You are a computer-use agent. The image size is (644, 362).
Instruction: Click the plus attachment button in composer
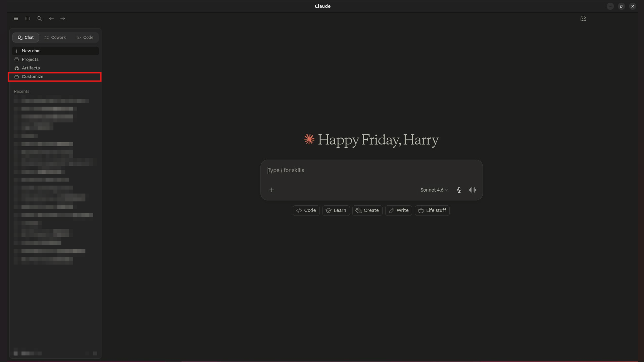pos(271,190)
